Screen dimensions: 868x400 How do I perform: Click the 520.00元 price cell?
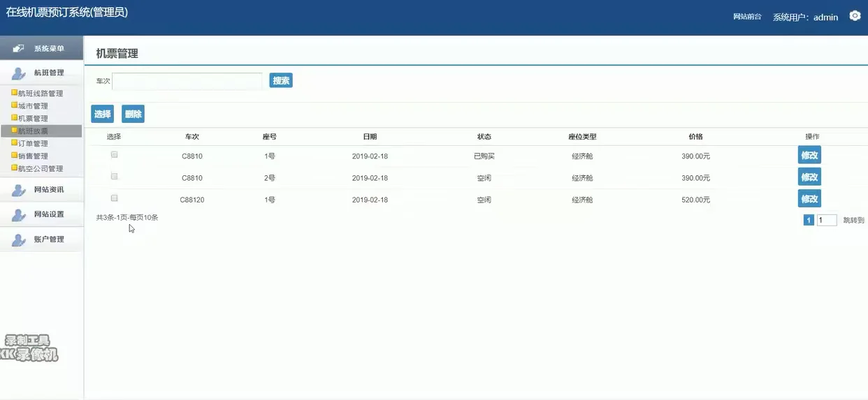tap(696, 200)
